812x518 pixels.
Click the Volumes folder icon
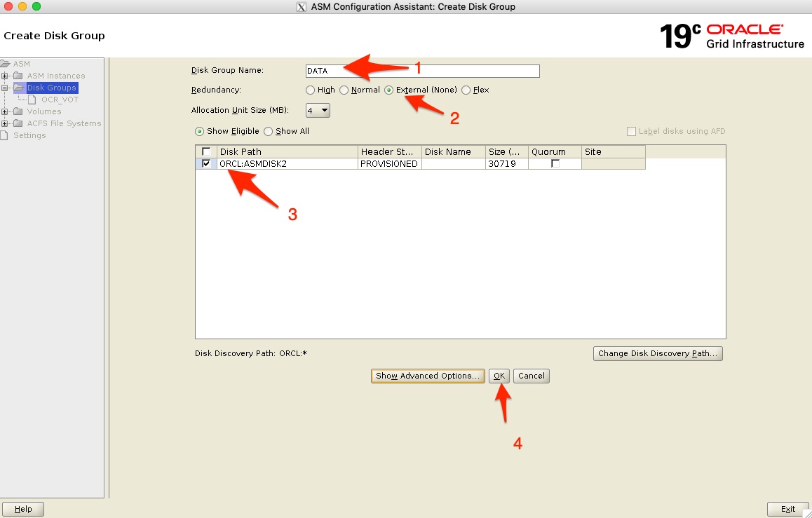pos(18,111)
